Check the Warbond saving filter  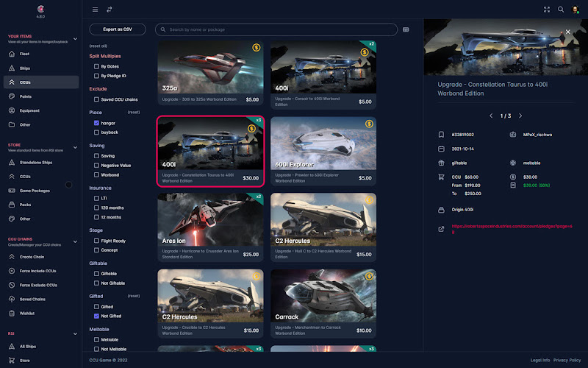(x=96, y=174)
